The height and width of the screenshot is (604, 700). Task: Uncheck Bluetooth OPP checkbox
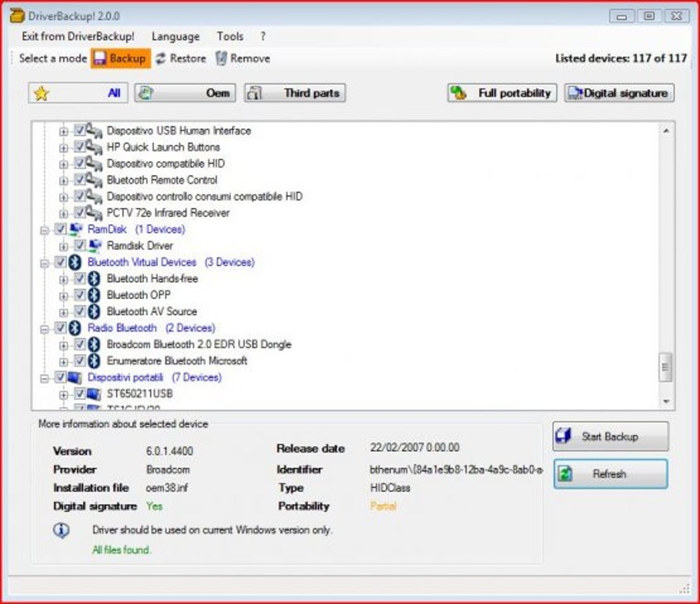tap(79, 295)
